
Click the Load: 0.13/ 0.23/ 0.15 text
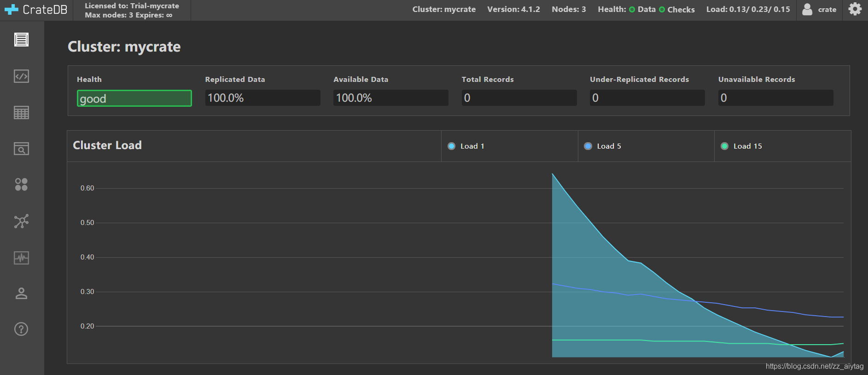pos(748,10)
